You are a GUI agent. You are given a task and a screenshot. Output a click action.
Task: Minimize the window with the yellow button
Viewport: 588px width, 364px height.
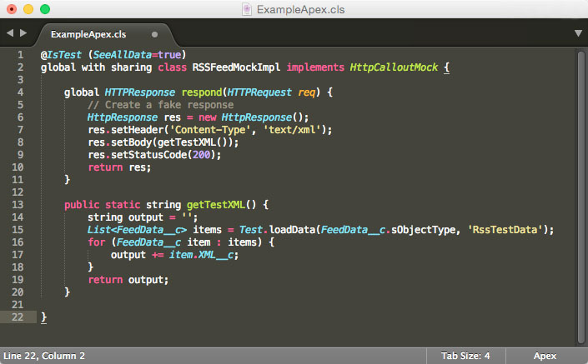pos(28,9)
